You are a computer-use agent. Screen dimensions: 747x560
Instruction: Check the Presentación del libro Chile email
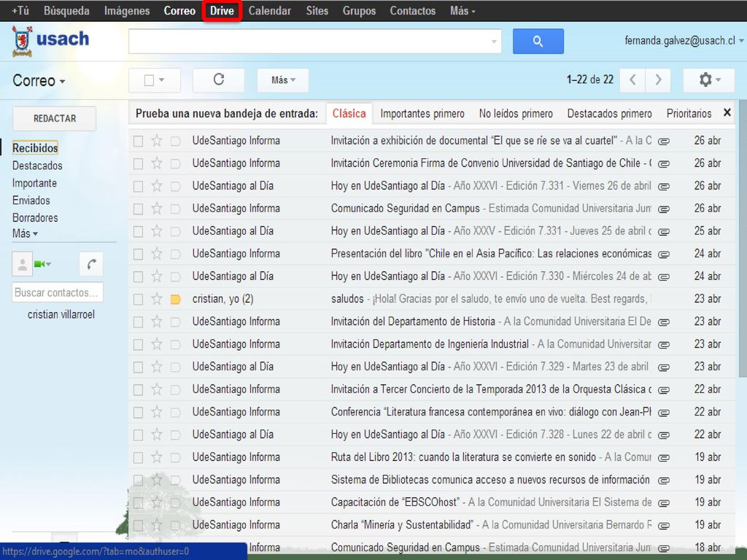[x=138, y=254]
